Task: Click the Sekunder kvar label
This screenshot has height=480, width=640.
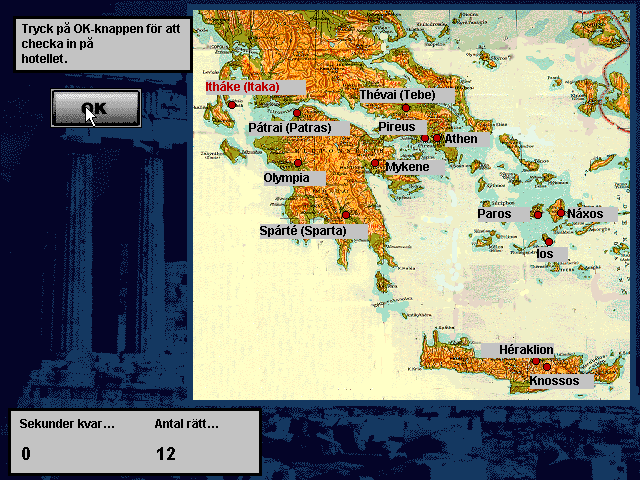Action: click(x=67, y=424)
